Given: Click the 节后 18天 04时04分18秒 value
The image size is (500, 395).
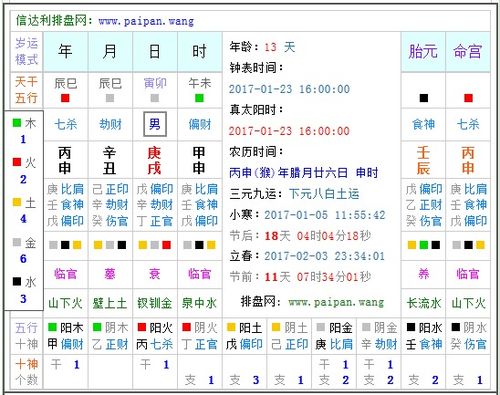Looking at the screenshot, I should click(318, 236).
